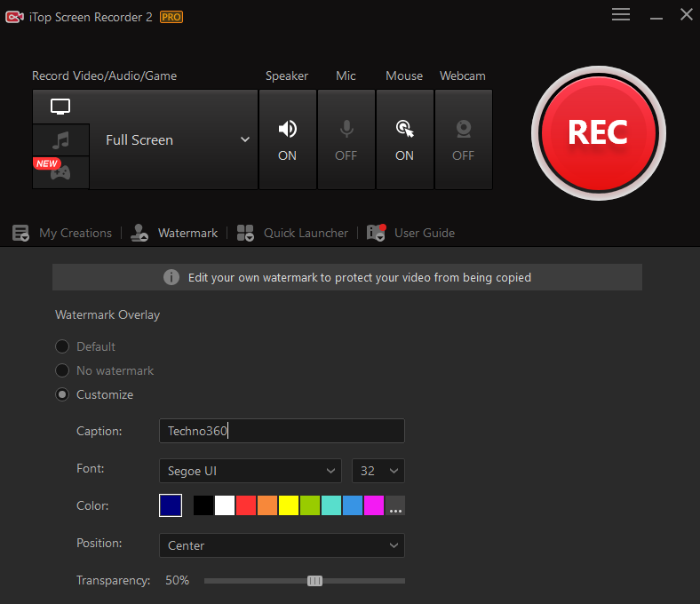
Task: Switch to My Creations tab
Action: (x=64, y=233)
